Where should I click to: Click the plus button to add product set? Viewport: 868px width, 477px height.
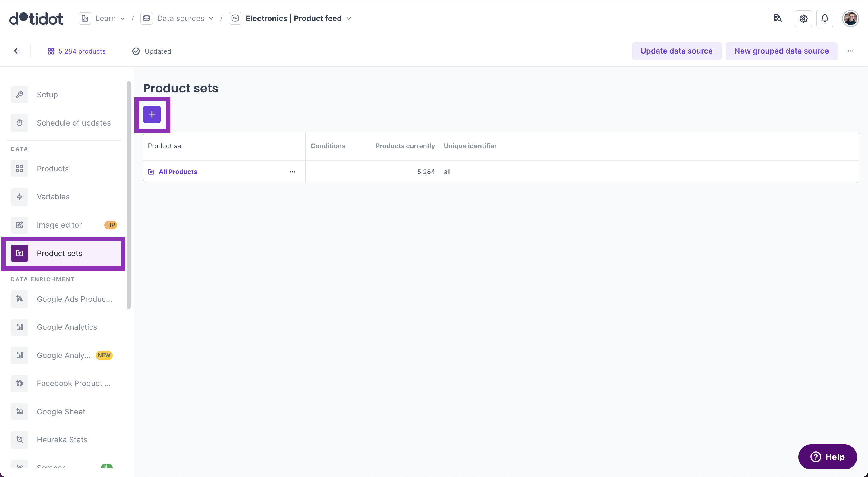[152, 114]
